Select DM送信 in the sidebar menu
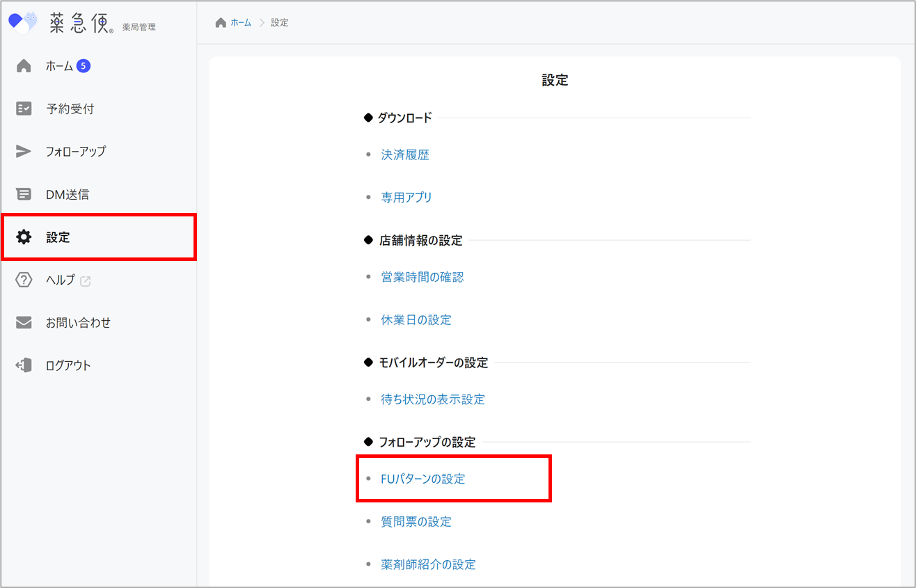Viewport: 916px width, 588px height. coord(68,195)
